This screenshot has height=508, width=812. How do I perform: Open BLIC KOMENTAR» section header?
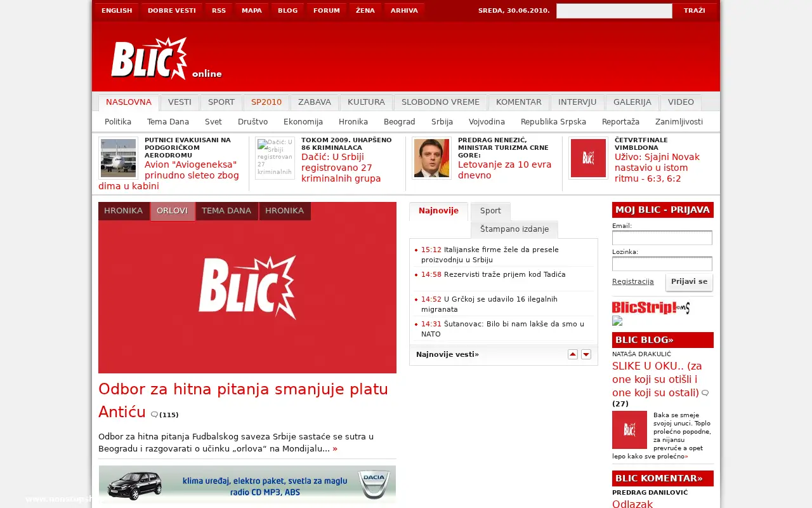[x=663, y=478]
